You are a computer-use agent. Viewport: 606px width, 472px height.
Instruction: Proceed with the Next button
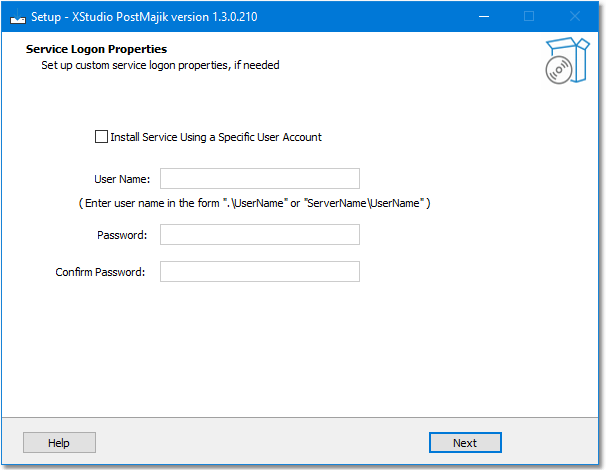click(465, 443)
